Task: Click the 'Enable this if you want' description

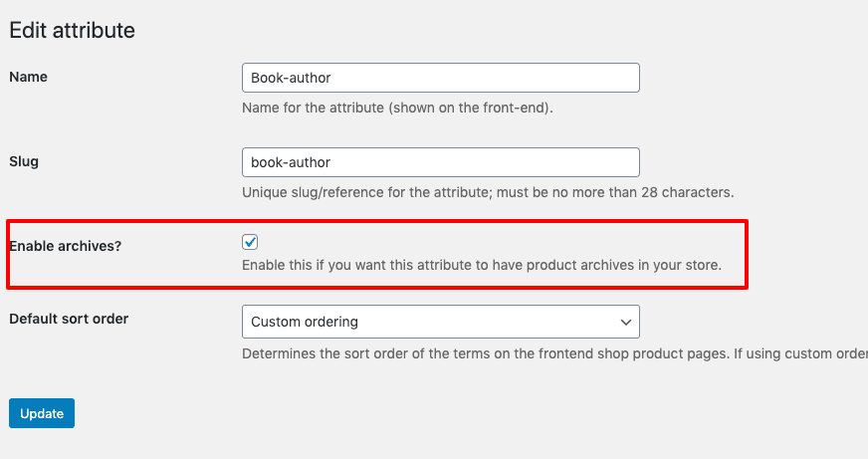Action: pos(482,265)
